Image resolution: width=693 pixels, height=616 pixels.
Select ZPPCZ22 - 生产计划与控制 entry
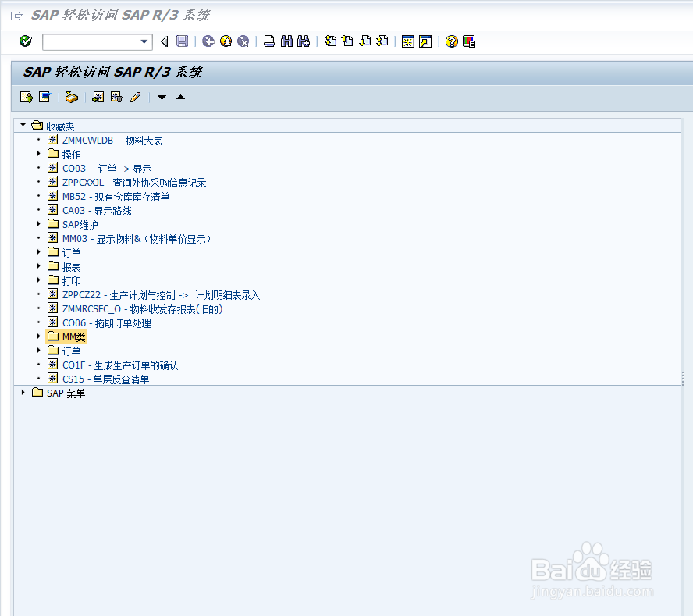click(161, 295)
